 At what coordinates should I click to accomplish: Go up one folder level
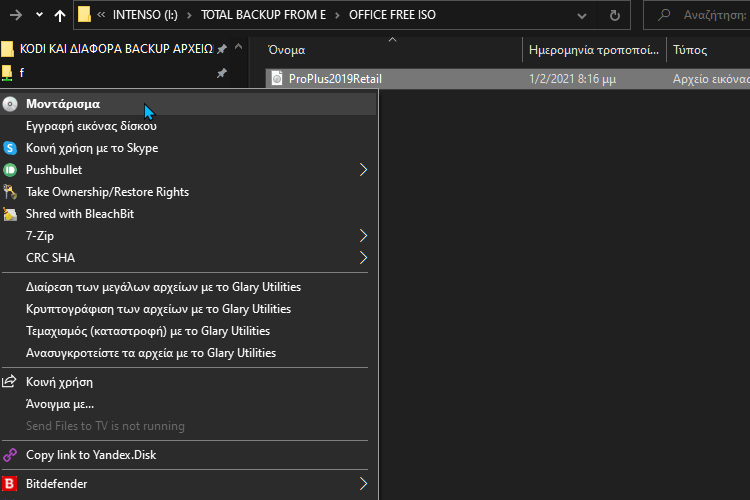[x=60, y=15]
